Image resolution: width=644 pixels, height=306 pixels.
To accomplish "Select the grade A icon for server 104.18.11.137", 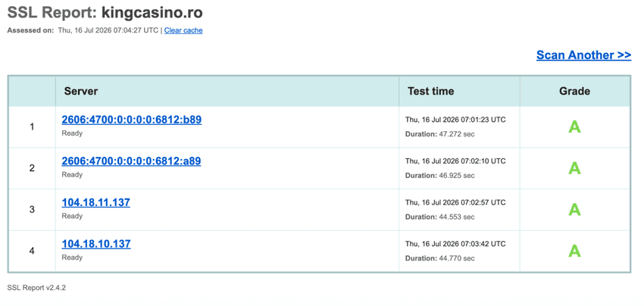I will (x=574, y=210).
